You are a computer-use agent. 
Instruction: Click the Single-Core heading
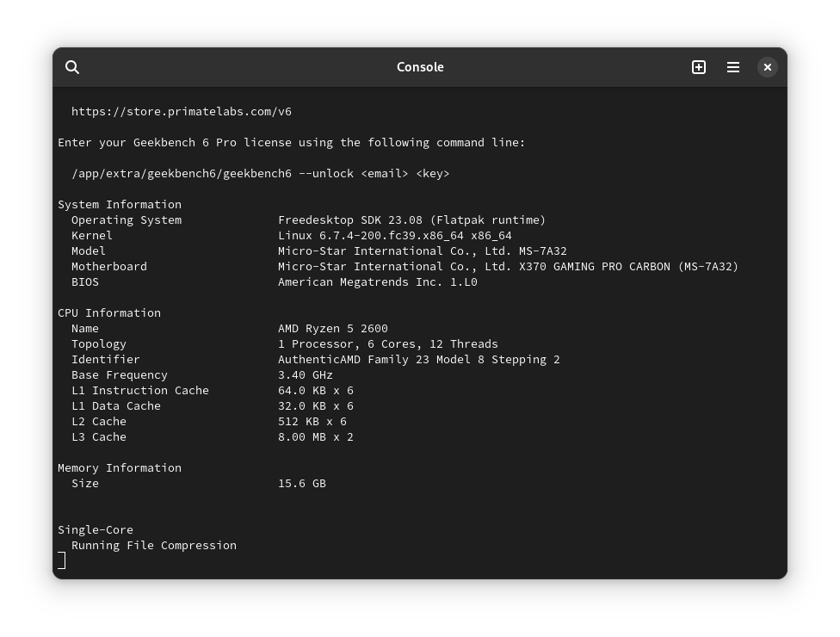(96, 530)
